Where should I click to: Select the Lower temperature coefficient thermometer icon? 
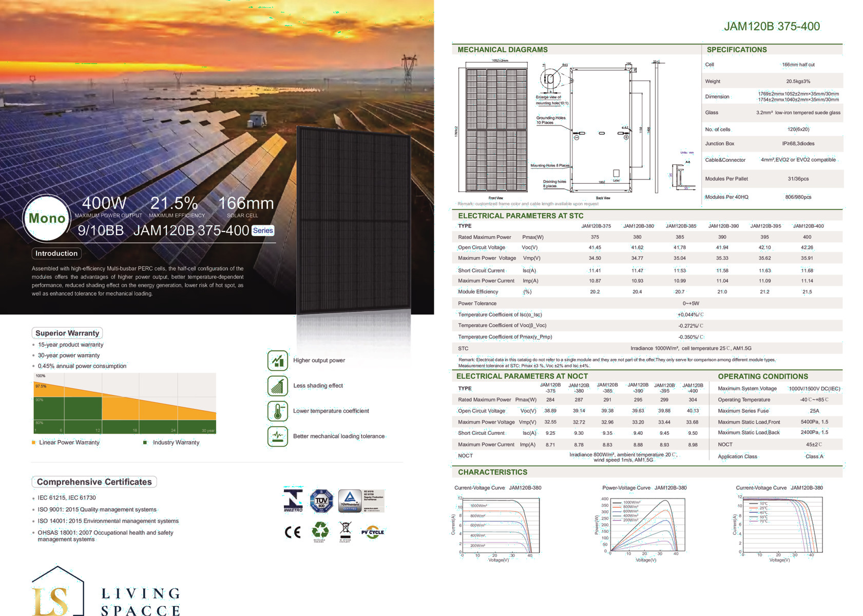point(277,411)
